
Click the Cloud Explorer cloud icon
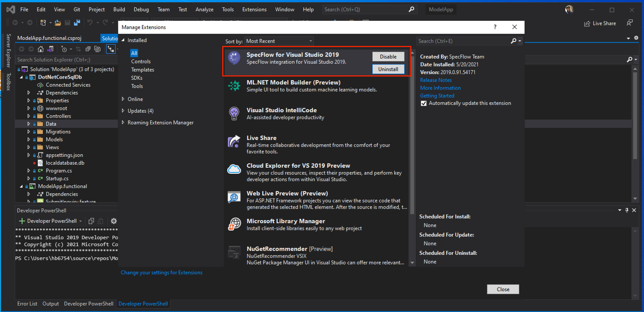click(x=234, y=169)
